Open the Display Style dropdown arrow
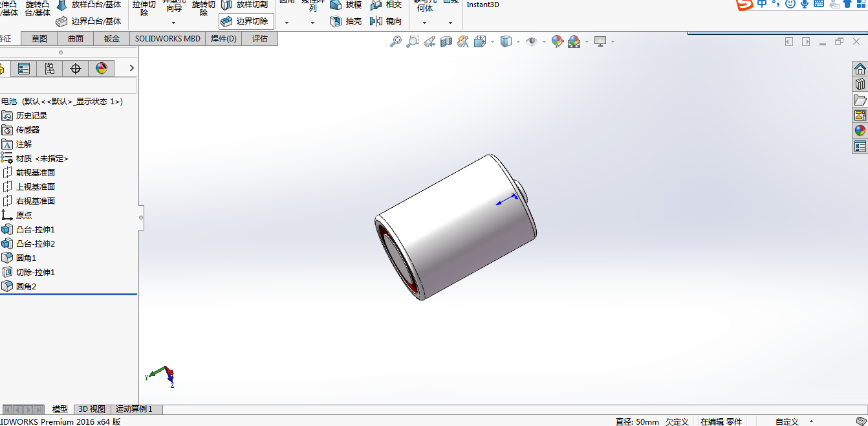Screen dimensions: 868x426 pos(519,42)
